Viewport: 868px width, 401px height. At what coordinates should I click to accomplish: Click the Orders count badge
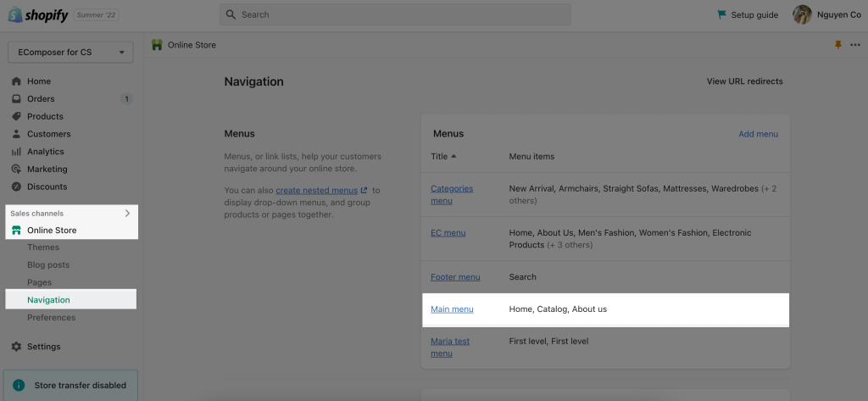126,99
